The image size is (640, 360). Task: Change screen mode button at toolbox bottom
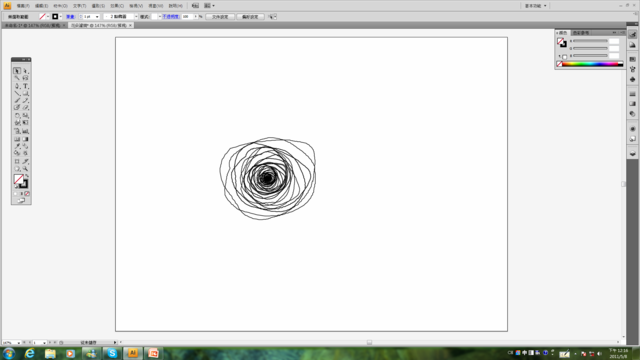coord(21,200)
